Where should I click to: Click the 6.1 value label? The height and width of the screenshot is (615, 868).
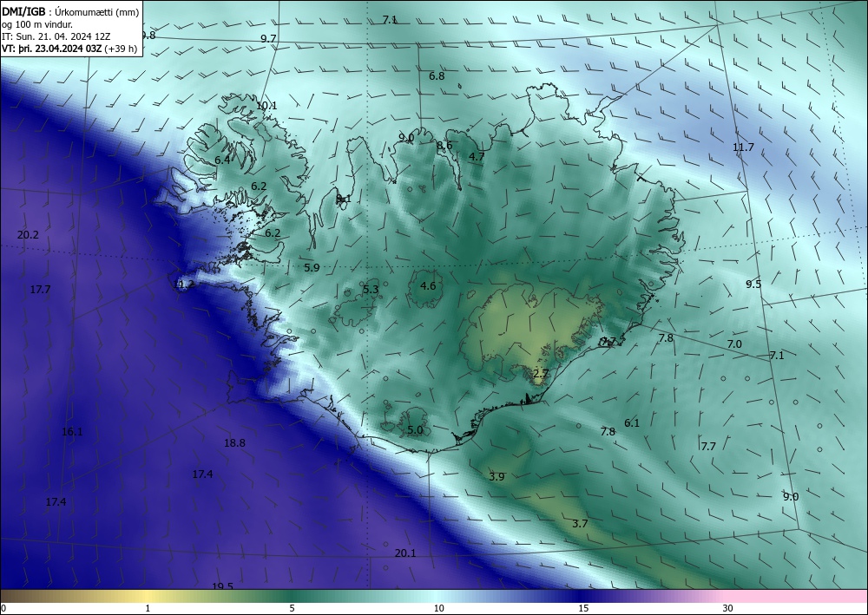(x=632, y=423)
